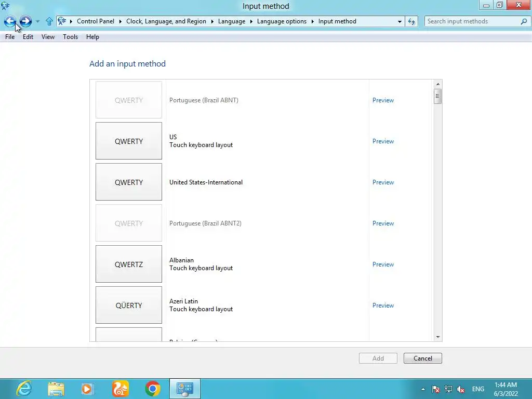Open the File menu
The image size is (532, 399).
10,37
